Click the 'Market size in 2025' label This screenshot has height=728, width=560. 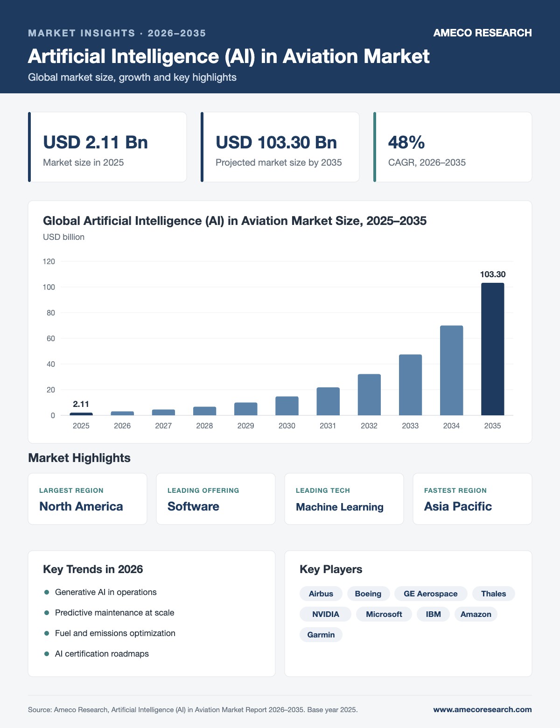pos(83,162)
